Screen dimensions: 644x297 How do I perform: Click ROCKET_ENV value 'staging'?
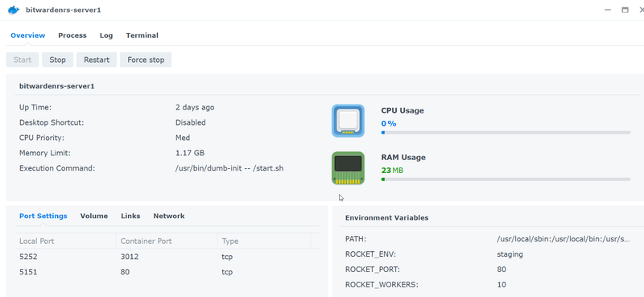pyautogui.click(x=510, y=254)
